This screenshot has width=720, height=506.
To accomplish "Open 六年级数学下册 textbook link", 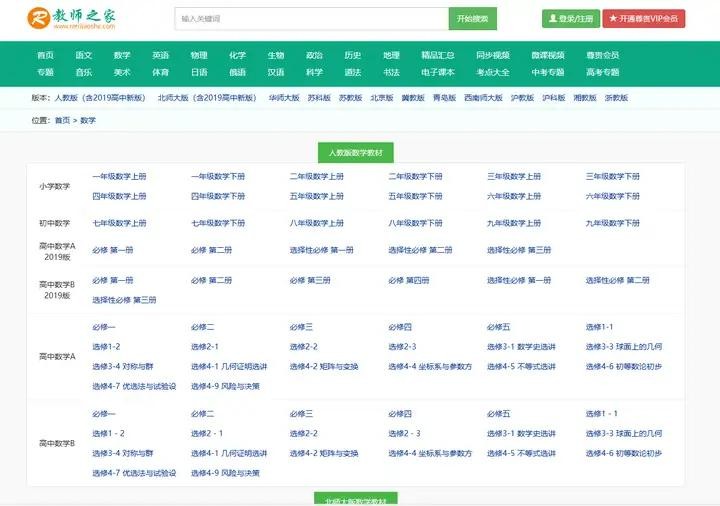I will 612,196.
